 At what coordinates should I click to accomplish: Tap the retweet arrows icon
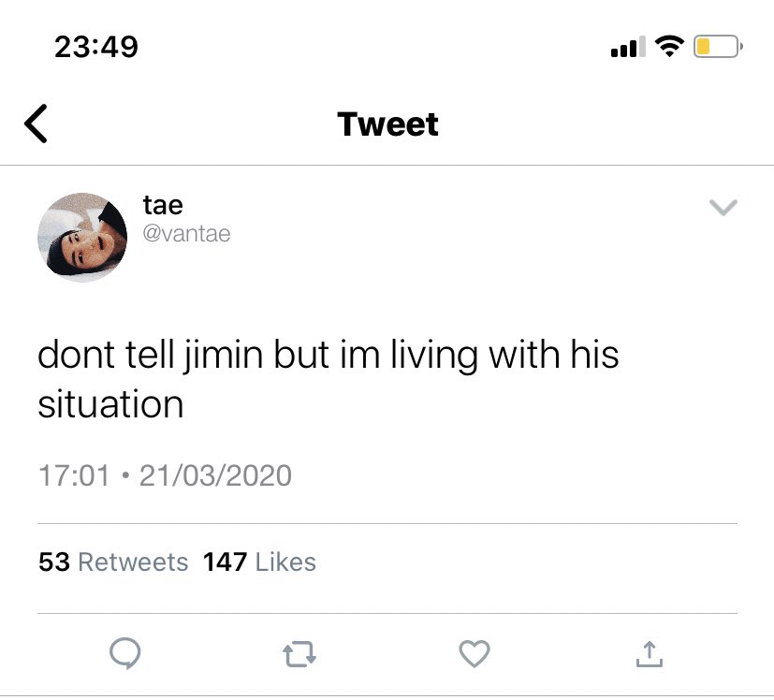(x=299, y=654)
